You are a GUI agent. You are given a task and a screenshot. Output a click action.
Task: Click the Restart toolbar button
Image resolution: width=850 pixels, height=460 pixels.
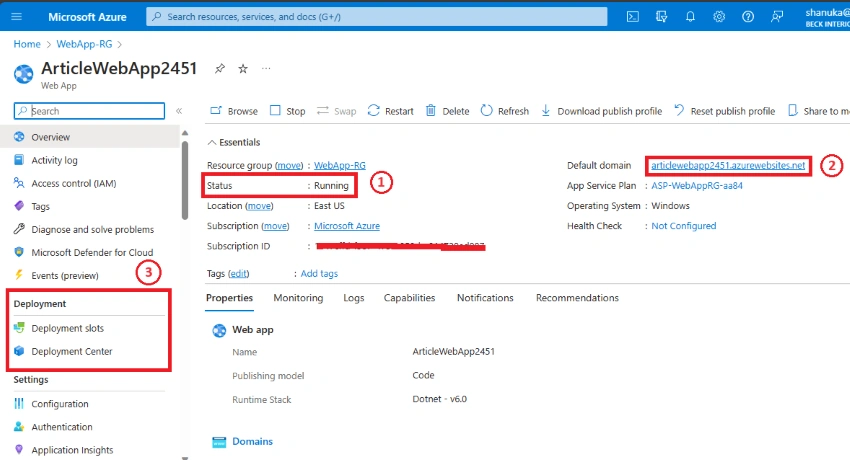click(390, 111)
